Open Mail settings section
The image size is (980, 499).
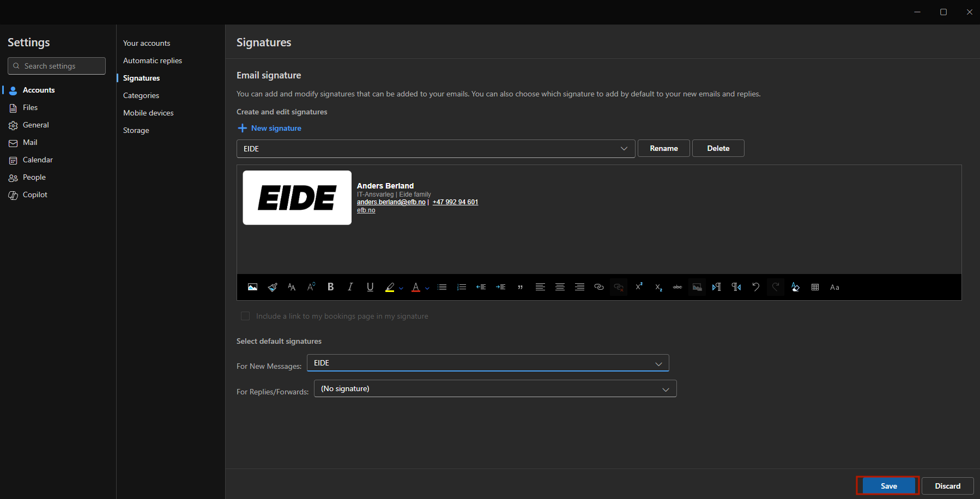coord(30,142)
